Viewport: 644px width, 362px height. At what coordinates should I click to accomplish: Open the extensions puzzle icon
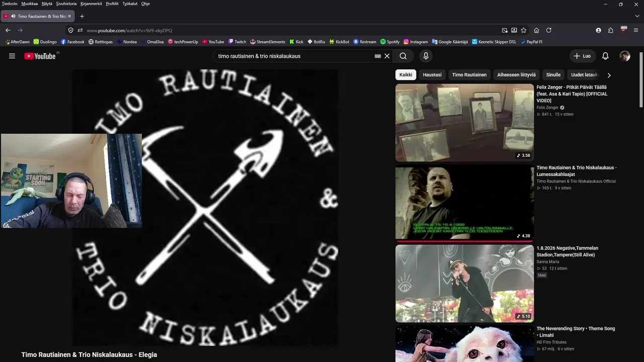610,30
